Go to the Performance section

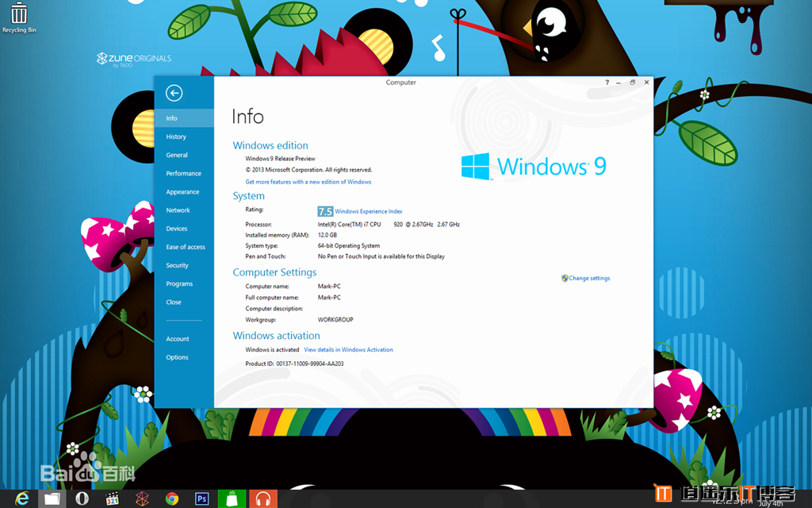[184, 173]
